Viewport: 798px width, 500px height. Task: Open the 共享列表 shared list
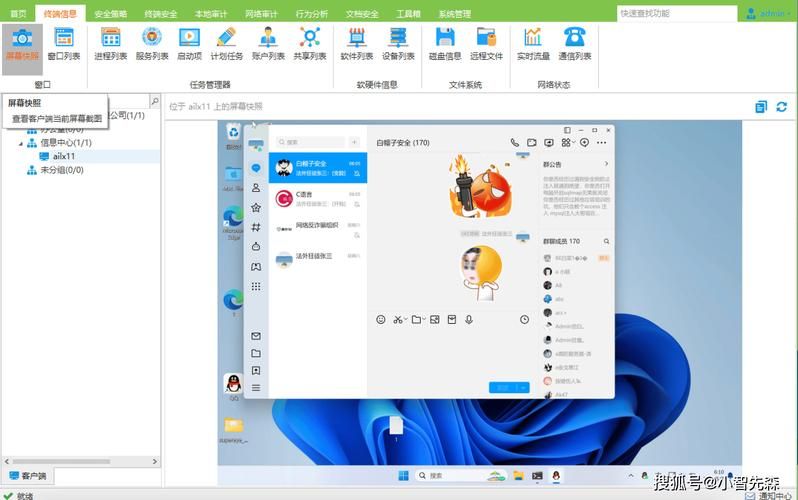click(309, 43)
